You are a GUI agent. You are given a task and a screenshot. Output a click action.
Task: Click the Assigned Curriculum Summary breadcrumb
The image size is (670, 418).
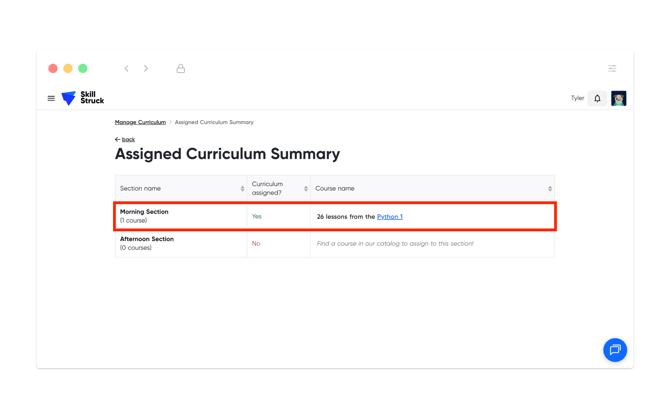click(x=214, y=122)
